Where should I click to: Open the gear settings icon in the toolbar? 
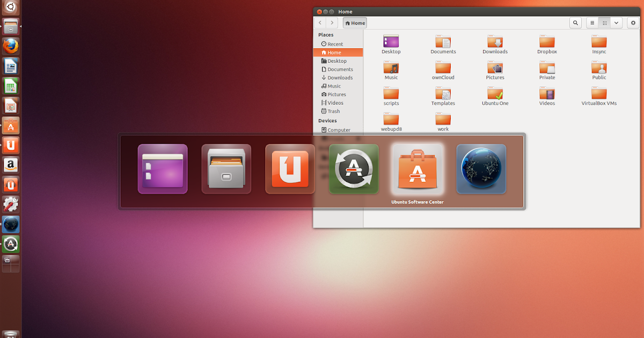pos(633,23)
